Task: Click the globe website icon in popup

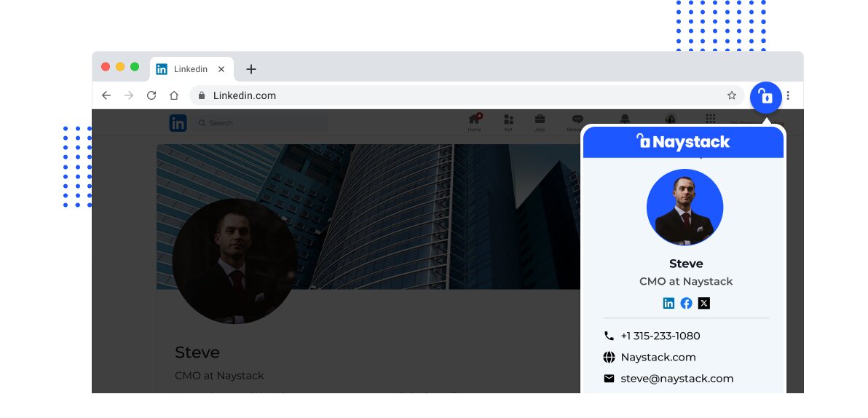Action: pyautogui.click(x=609, y=357)
